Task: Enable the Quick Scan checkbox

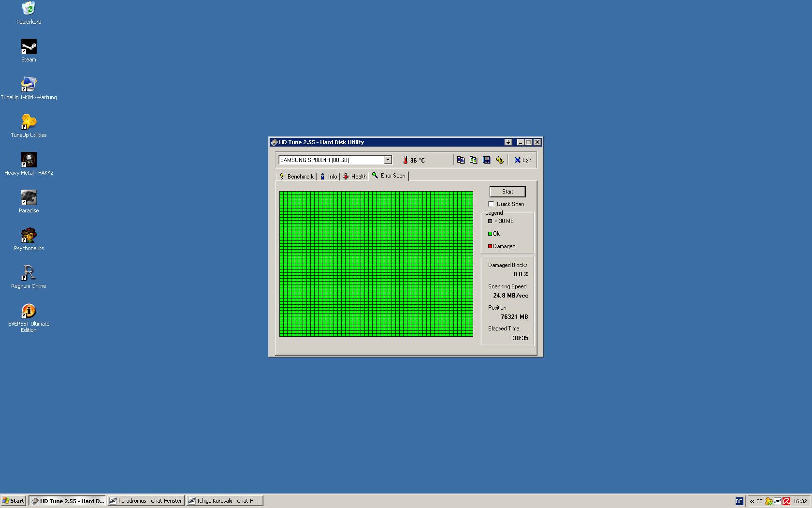Action: click(x=491, y=204)
